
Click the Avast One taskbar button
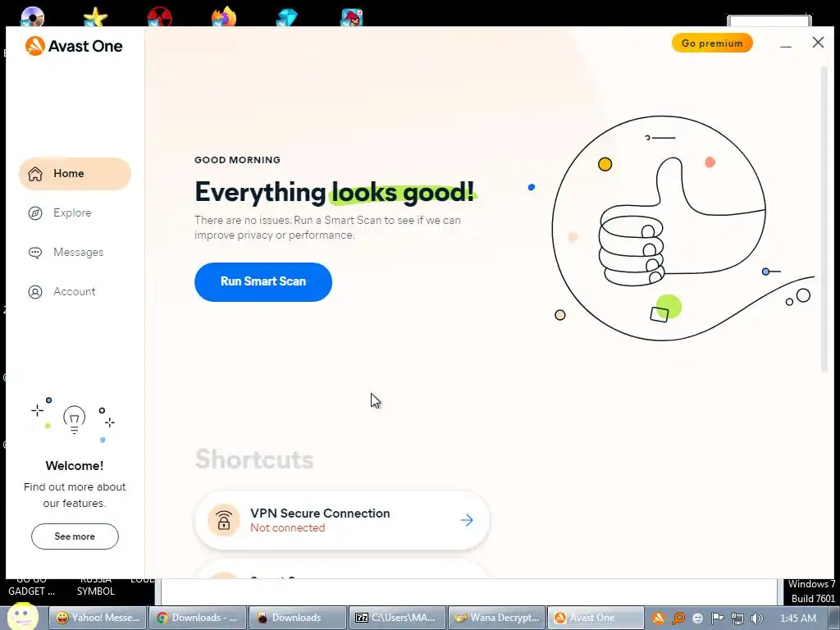point(596,618)
